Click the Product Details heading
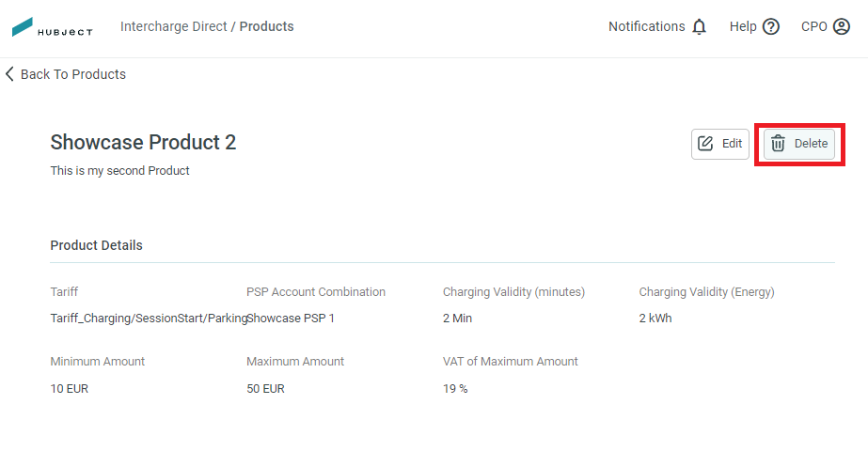This screenshot has height=451, width=868. [96, 245]
